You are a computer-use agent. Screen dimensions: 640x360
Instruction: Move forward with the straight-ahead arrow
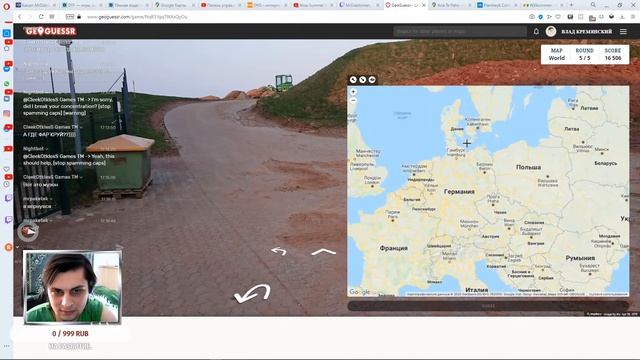pos(323,252)
